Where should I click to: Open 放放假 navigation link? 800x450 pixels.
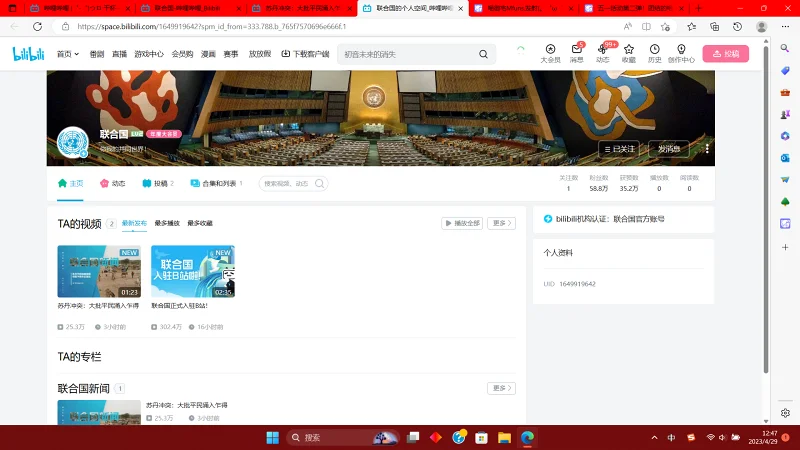260,54
